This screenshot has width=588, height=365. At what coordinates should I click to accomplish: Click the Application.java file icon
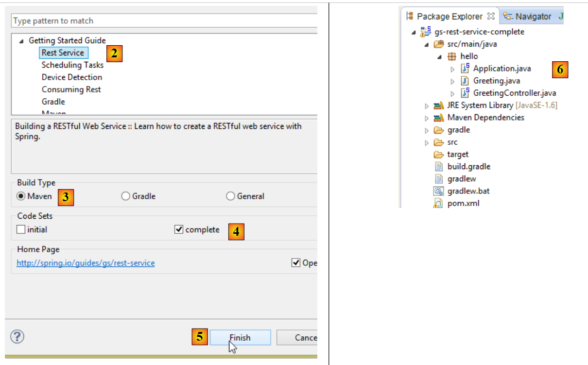[465, 69]
